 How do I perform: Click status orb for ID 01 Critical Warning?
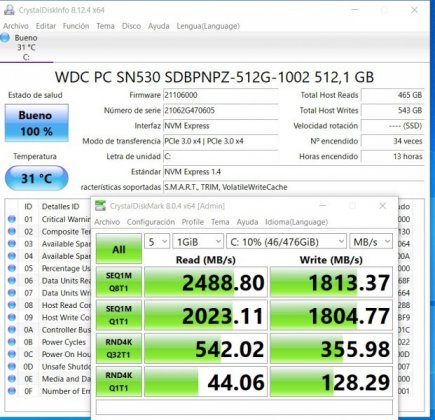[12, 219]
